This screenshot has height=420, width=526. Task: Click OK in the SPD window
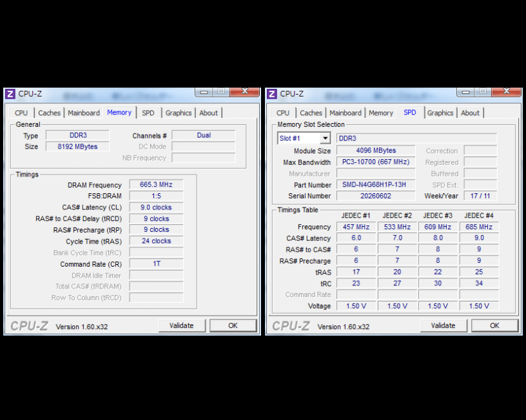click(494, 325)
